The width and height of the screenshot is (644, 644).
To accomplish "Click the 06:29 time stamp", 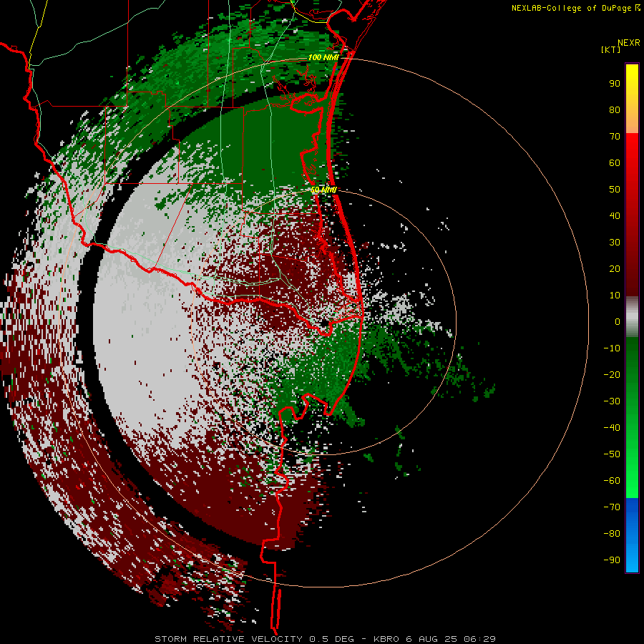I will [479, 639].
